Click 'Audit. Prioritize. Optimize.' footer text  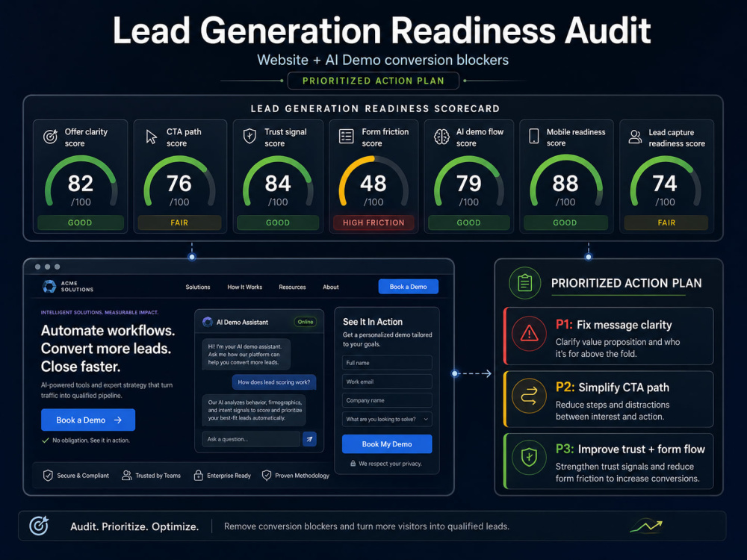pos(134,526)
